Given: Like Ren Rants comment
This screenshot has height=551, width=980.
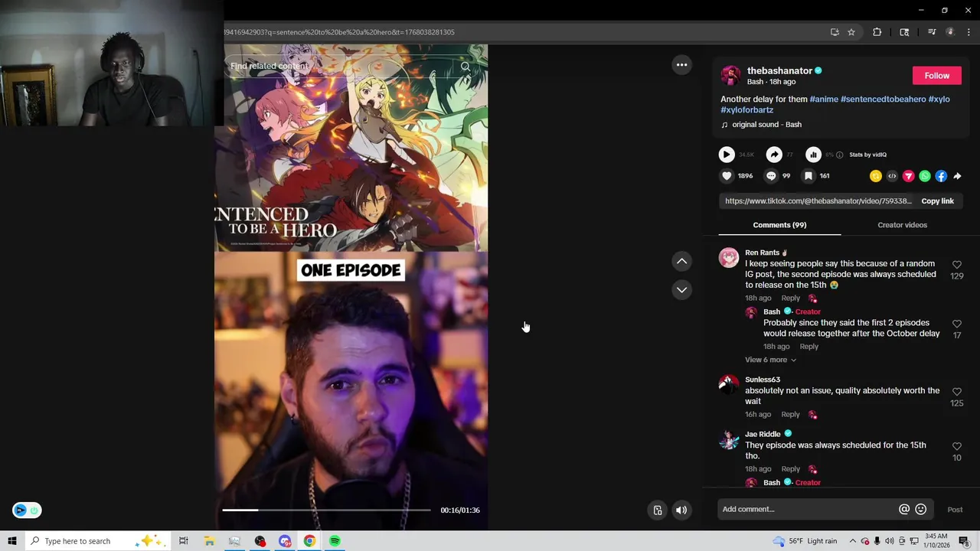Looking at the screenshot, I should pos(956,265).
